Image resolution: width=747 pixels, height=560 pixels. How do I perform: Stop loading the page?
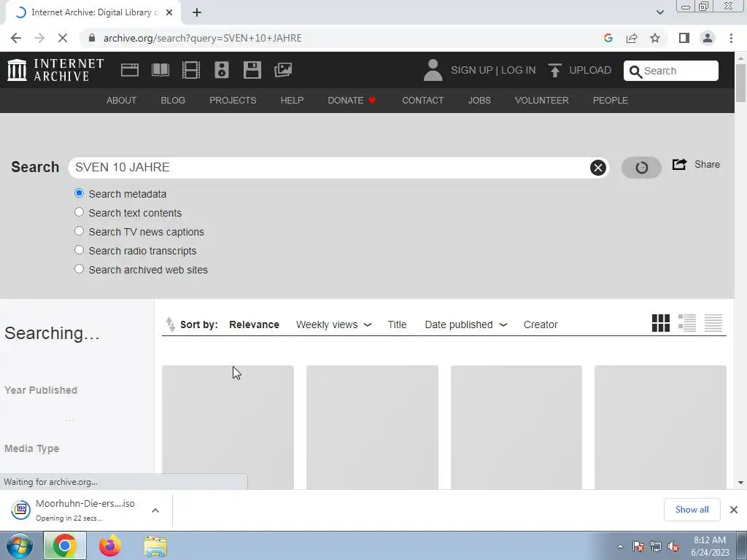coord(63,38)
